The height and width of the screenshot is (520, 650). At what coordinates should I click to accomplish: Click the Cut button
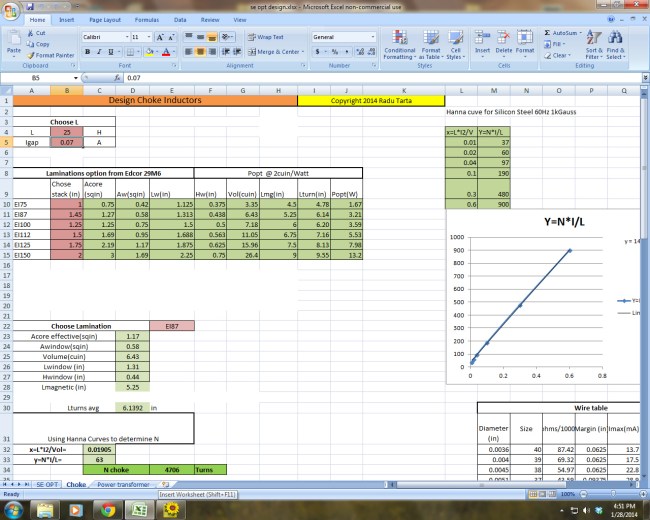pyautogui.click(x=40, y=33)
